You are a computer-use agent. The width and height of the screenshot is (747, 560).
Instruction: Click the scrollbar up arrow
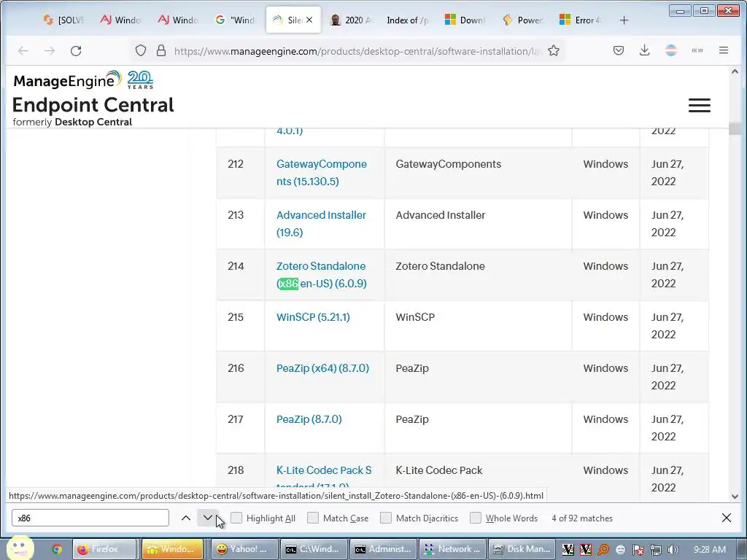pyautogui.click(x=735, y=71)
